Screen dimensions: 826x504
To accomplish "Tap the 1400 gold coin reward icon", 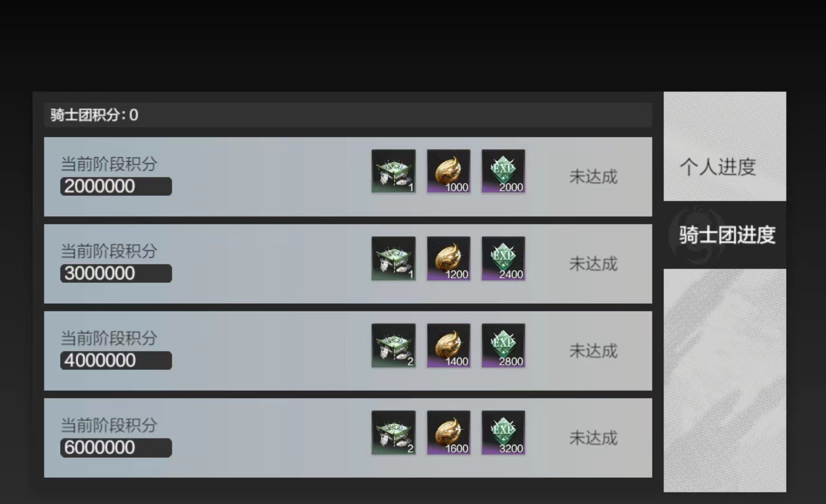I will (448, 345).
